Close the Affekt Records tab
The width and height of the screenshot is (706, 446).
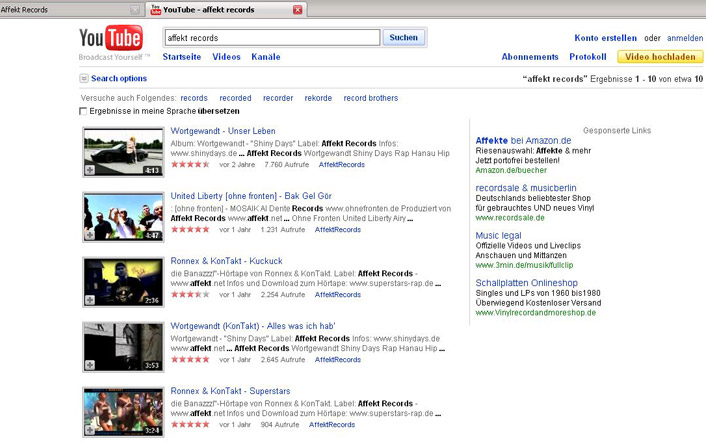pos(135,9)
